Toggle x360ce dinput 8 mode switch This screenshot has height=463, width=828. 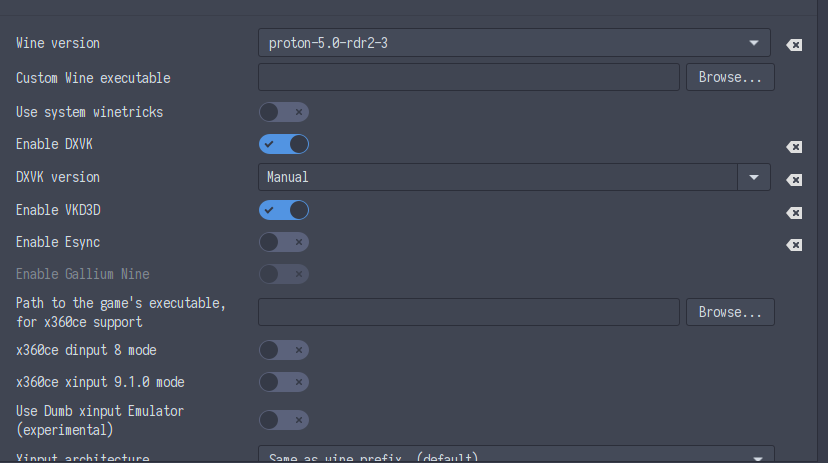(x=284, y=350)
